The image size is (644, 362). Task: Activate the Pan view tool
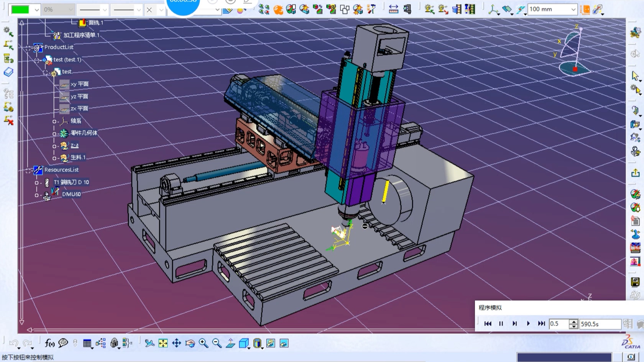tap(177, 343)
